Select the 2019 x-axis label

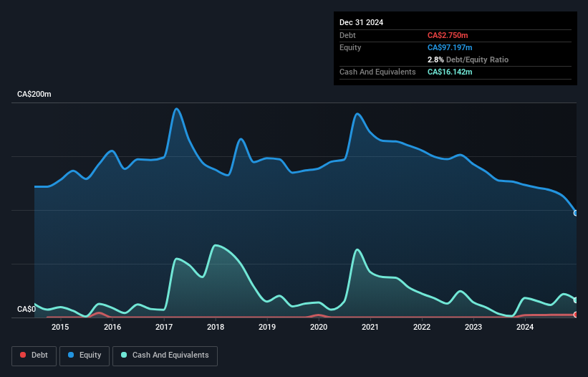click(x=267, y=327)
